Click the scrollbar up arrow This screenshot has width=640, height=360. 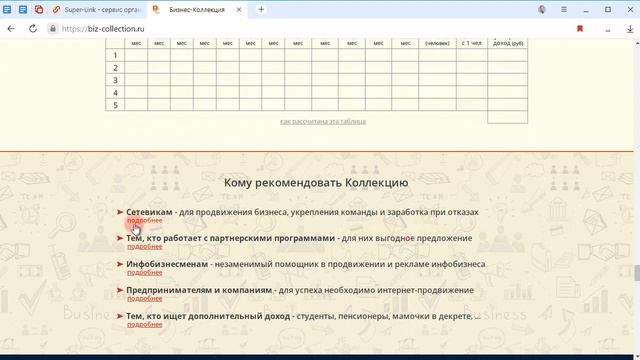click(x=637, y=42)
